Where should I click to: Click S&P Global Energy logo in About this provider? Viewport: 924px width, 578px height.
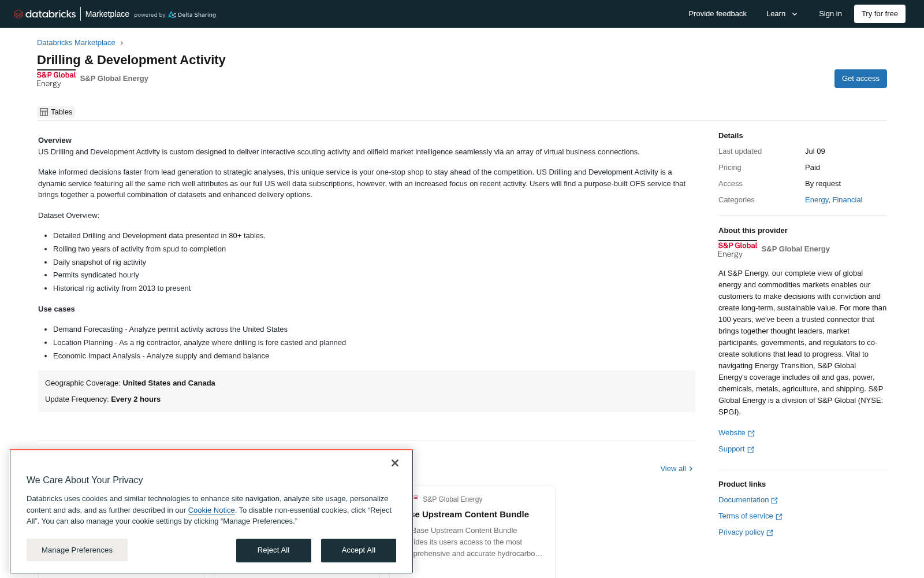[737, 249]
